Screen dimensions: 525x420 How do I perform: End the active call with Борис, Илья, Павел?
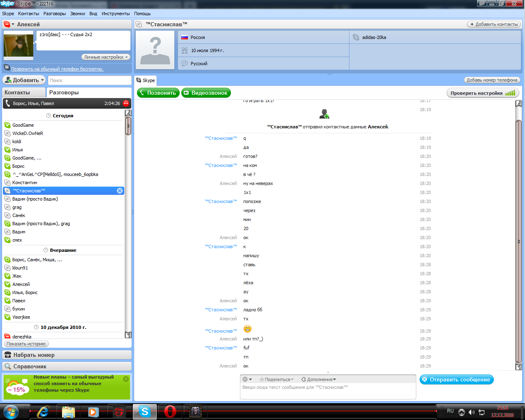[x=126, y=103]
